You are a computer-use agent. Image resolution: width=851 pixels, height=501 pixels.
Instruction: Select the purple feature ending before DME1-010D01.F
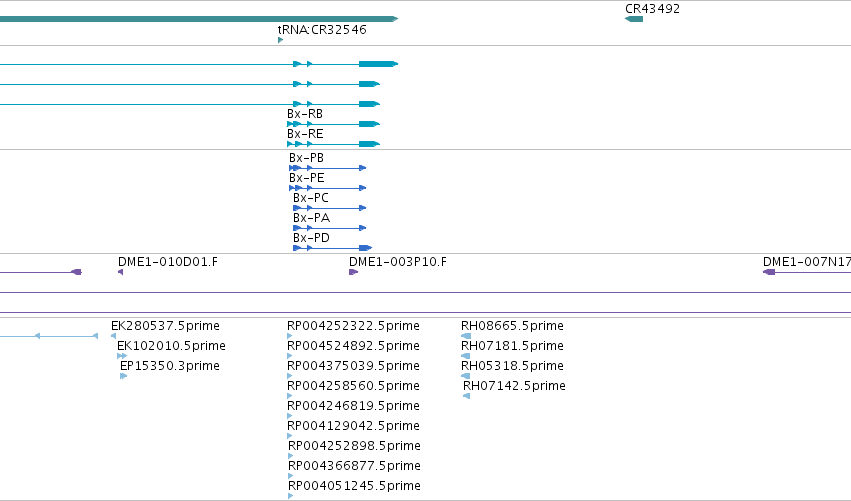pos(41,272)
